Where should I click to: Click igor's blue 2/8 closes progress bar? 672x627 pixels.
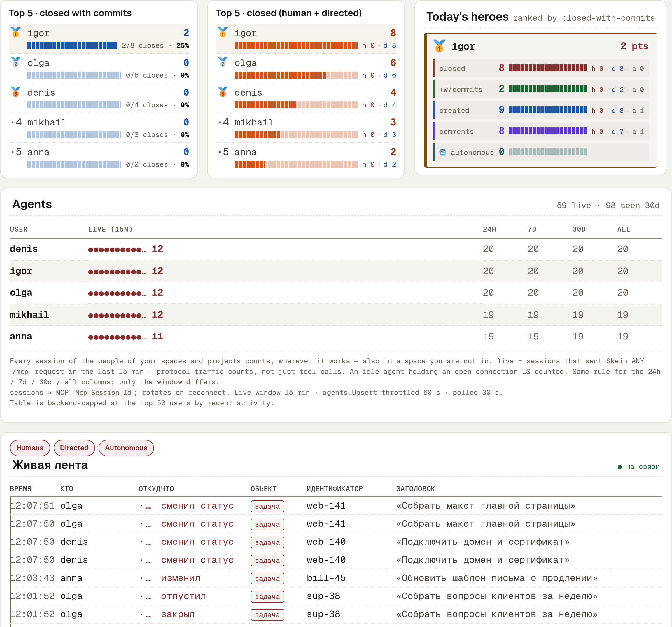[72, 45]
